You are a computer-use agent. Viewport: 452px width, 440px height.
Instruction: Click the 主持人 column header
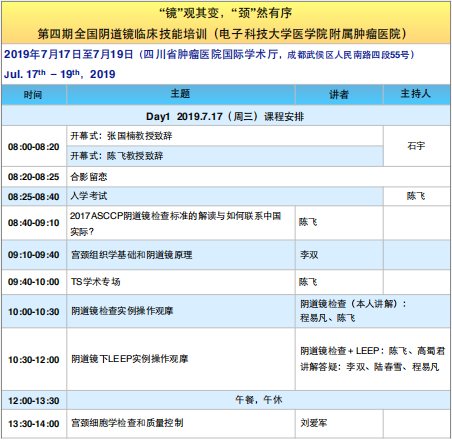pos(417,95)
